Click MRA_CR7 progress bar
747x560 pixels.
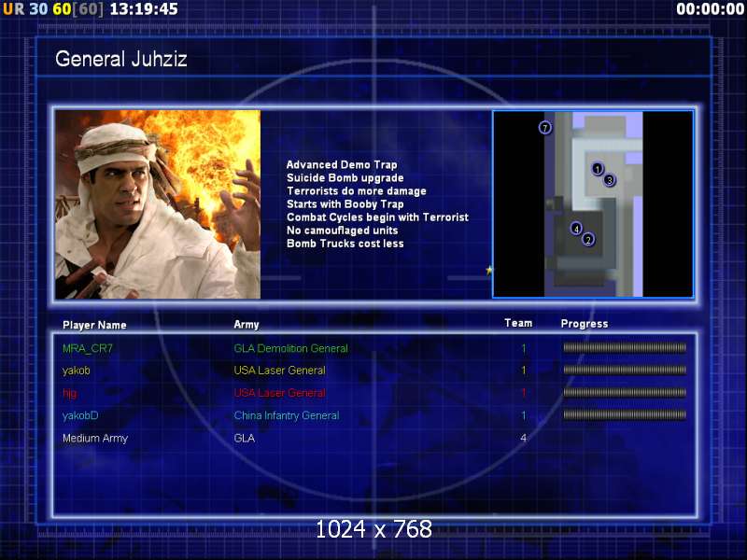coord(625,348)
